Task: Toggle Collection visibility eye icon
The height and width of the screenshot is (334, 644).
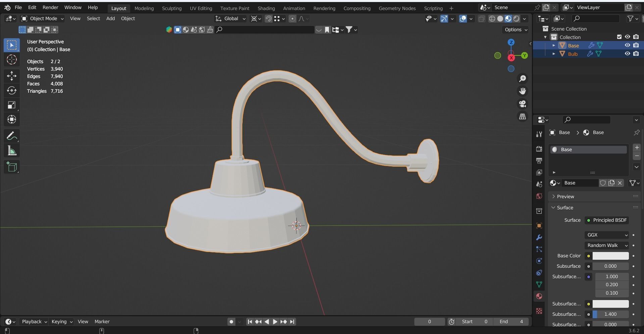Action: [627, 37]
